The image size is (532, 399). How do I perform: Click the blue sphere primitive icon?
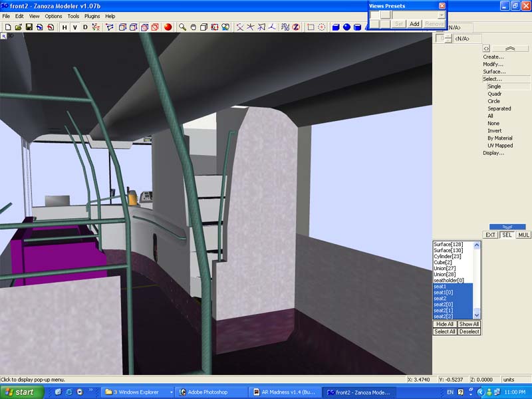346,27
